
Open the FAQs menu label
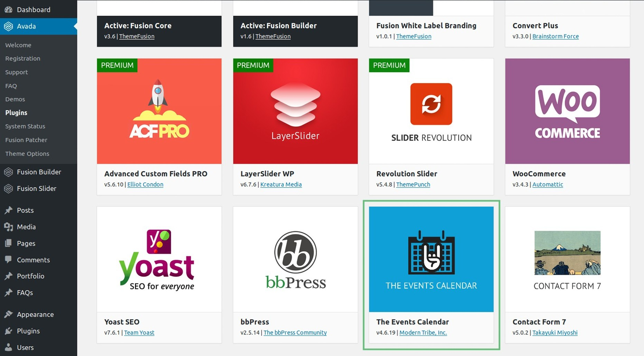click(25, 293)
